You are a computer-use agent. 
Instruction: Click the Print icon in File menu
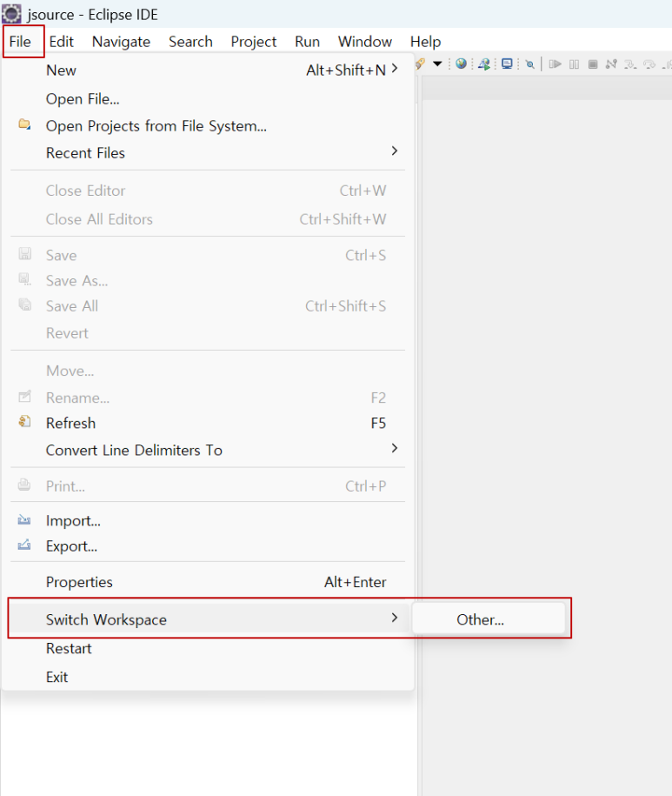click(x=24, y=485)
